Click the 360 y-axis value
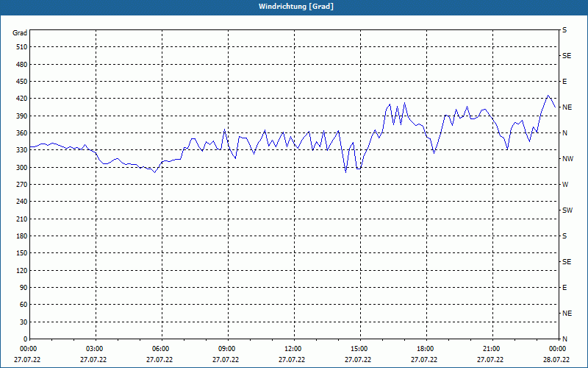This screenshot has height=368, width=588. click(22, 133)
